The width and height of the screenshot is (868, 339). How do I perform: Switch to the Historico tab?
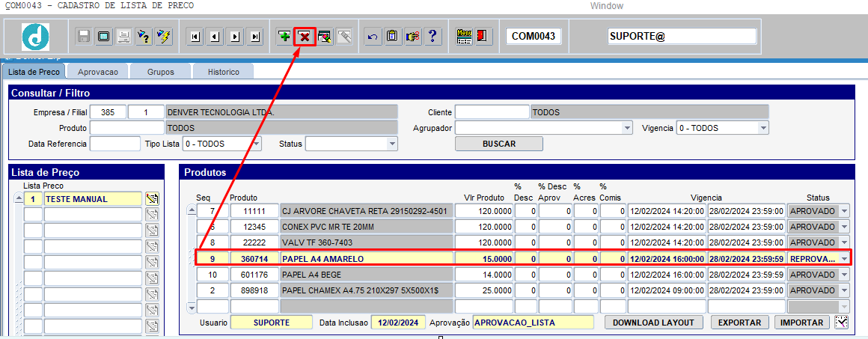point(224,72)
